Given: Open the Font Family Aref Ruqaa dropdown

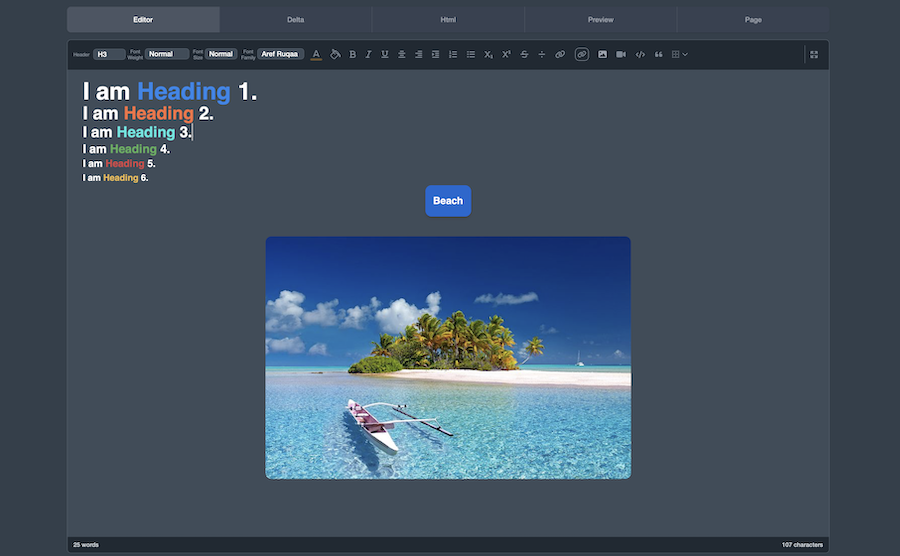Looking at the screenshot, I should tap(280, 54).
